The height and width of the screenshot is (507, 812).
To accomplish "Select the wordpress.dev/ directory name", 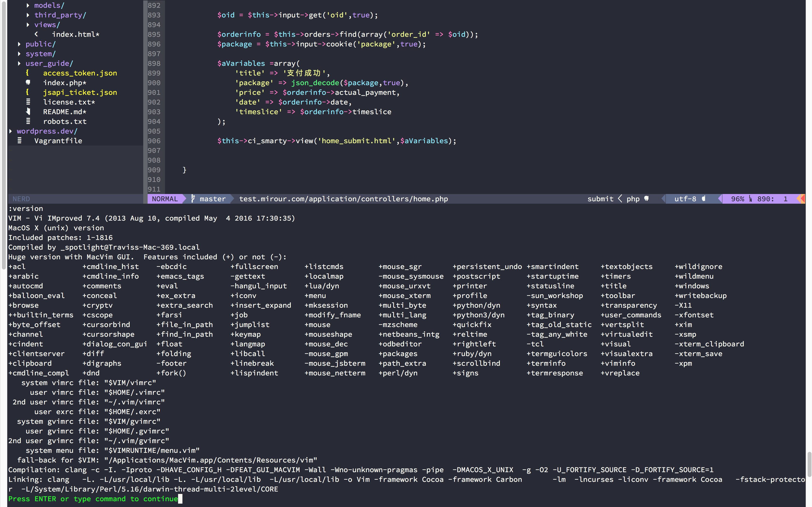I will [x=47, y=131].
